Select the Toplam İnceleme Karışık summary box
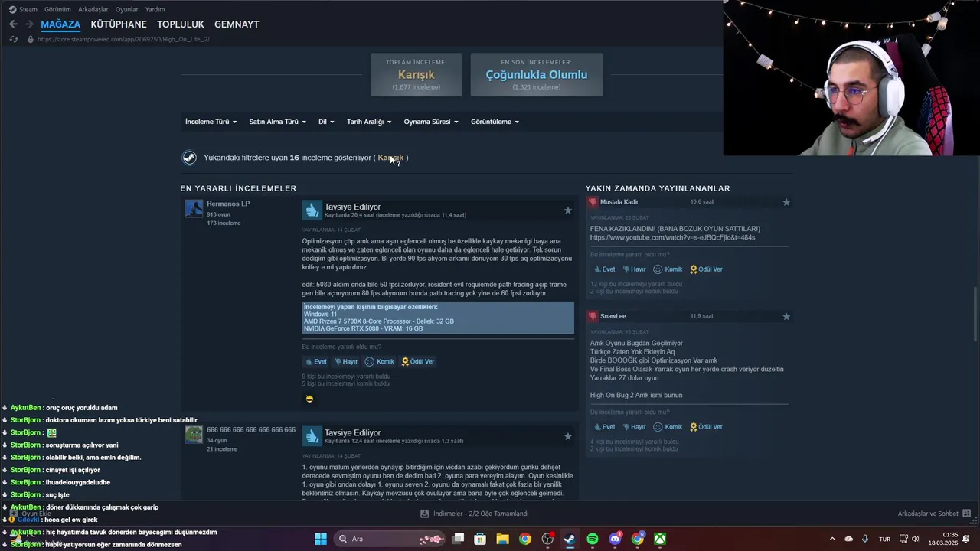Image resolution: width=980 pixels, height=551 pixels. click(x=416, y=74)
